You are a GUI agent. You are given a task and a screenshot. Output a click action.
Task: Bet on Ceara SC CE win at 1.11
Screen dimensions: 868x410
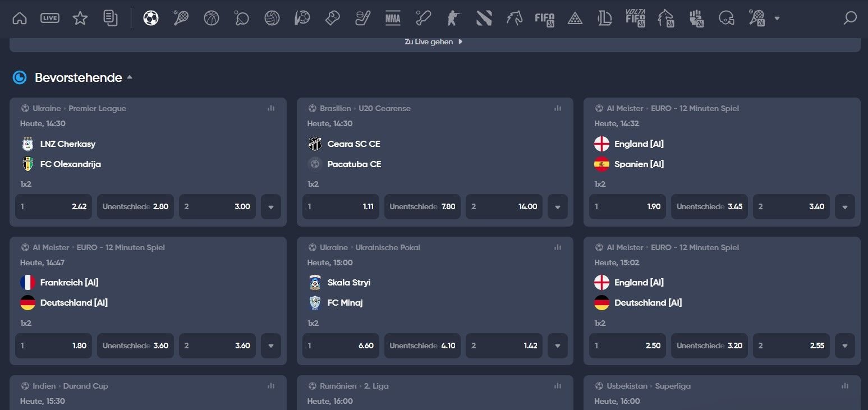pyautogui.click(x=341, y=206)
